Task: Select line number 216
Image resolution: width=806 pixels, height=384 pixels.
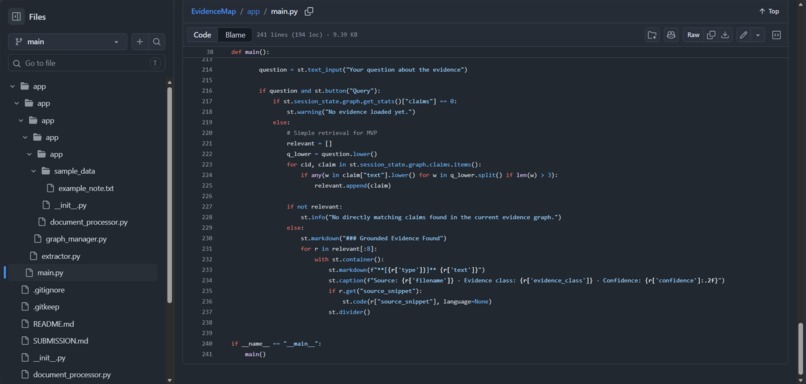Action: tap(207, 90)
